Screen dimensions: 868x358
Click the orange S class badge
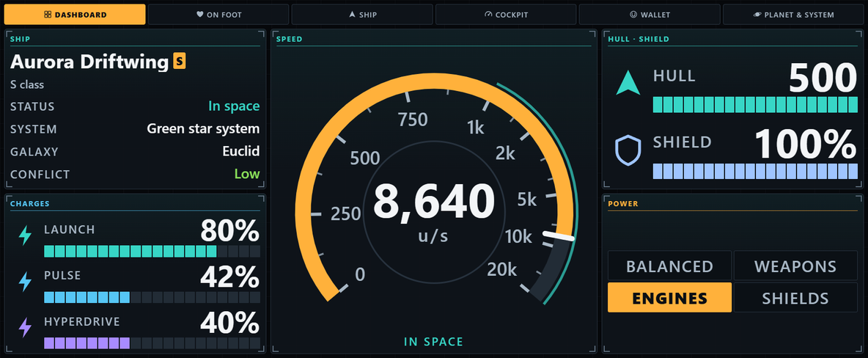pyautogui.click(x=180, y=61)
